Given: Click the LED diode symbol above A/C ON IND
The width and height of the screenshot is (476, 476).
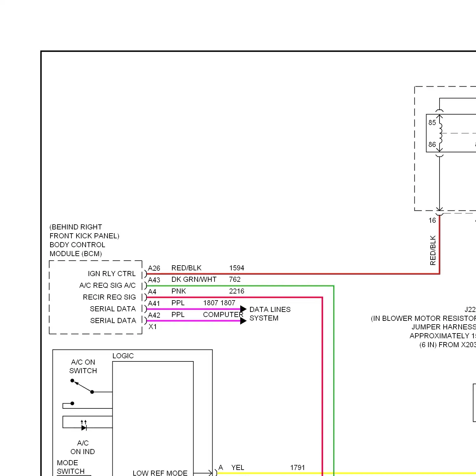Looking at the screenshot, I should click(x=84, y=427).
